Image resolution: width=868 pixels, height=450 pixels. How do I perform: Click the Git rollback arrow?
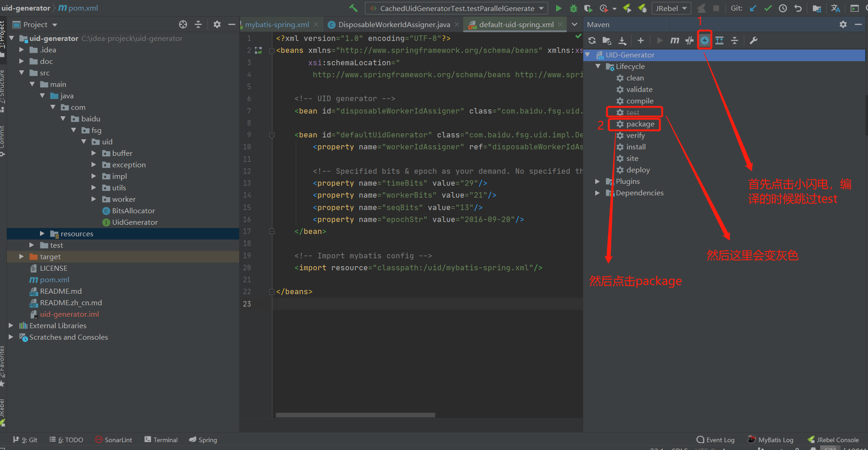click(x=798, y=8)
